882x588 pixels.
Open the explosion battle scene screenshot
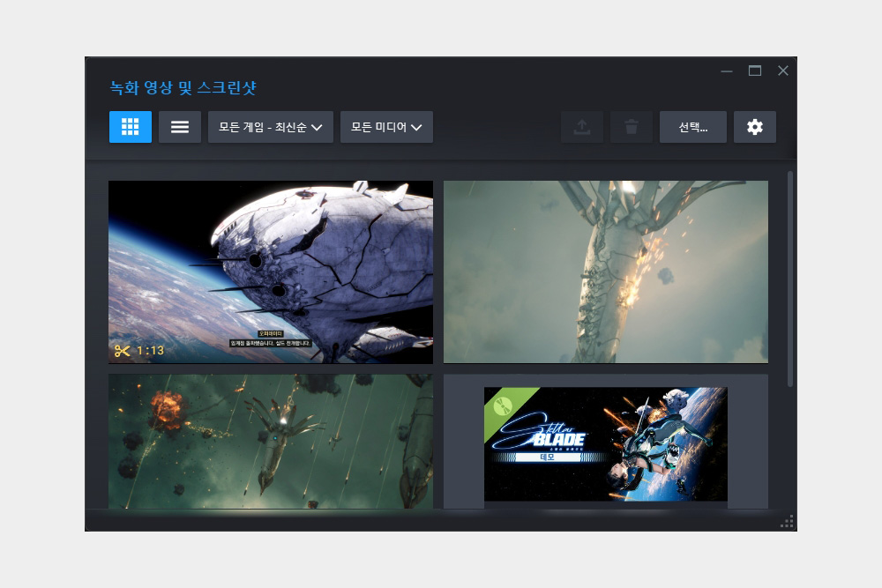(271, 442)
